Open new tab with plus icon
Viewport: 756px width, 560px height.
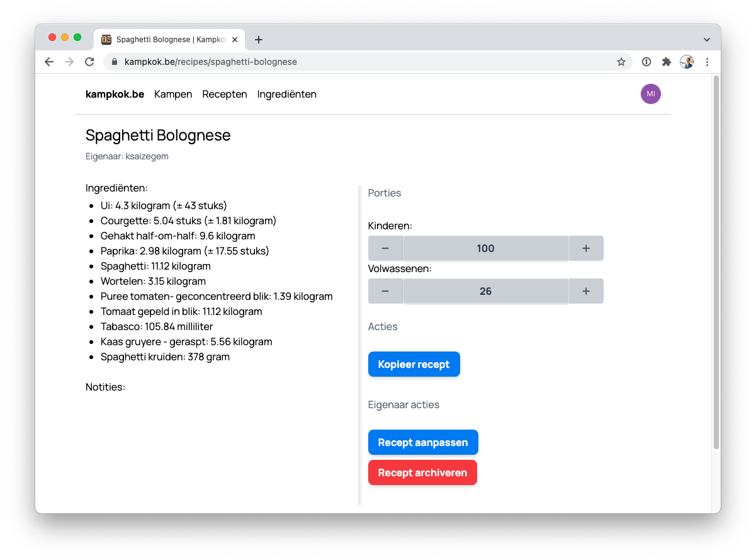pyautogui.click(x=258, y=40)
